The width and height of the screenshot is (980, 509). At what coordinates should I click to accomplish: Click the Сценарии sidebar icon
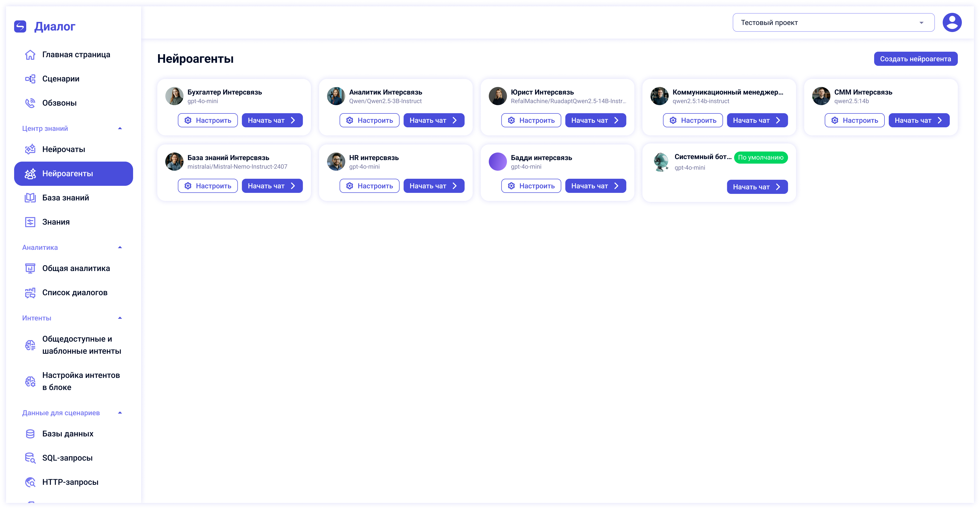tap(30, 79)
